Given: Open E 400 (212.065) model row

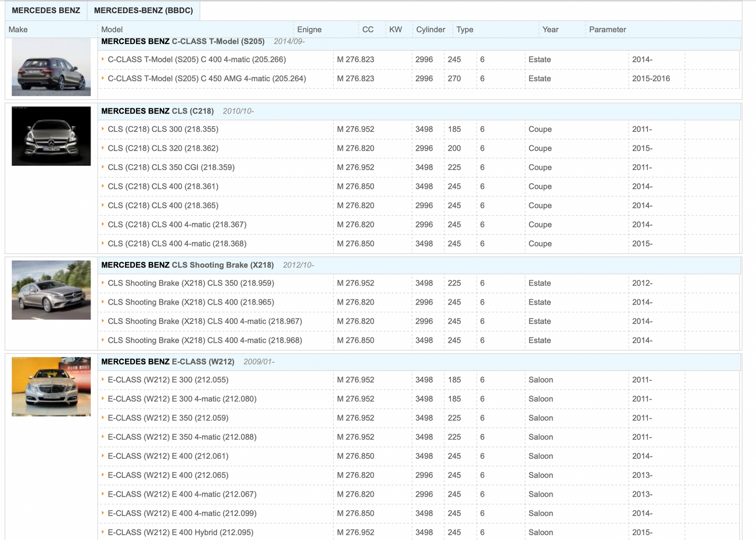Looking at the screenshot, I should [x=168, y=476].
